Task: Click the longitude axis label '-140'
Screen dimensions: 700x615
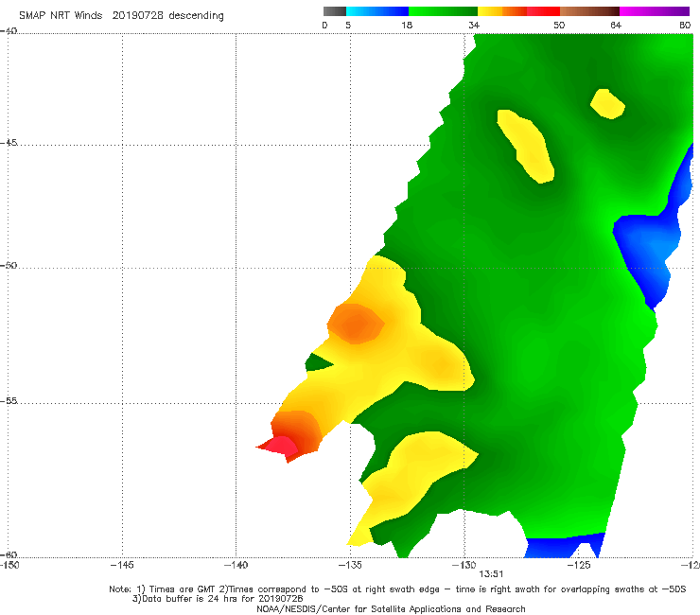Action: (x=236, y=565)
